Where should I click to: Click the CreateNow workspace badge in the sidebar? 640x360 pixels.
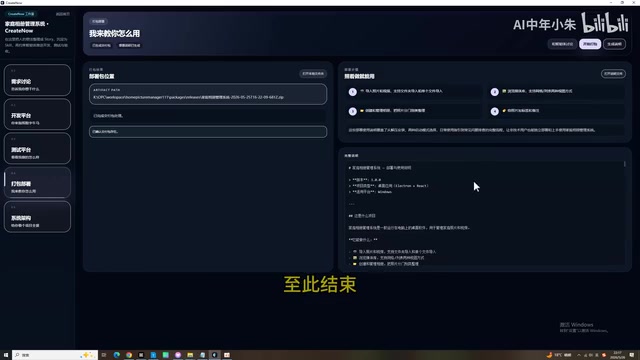pos(21,14)
